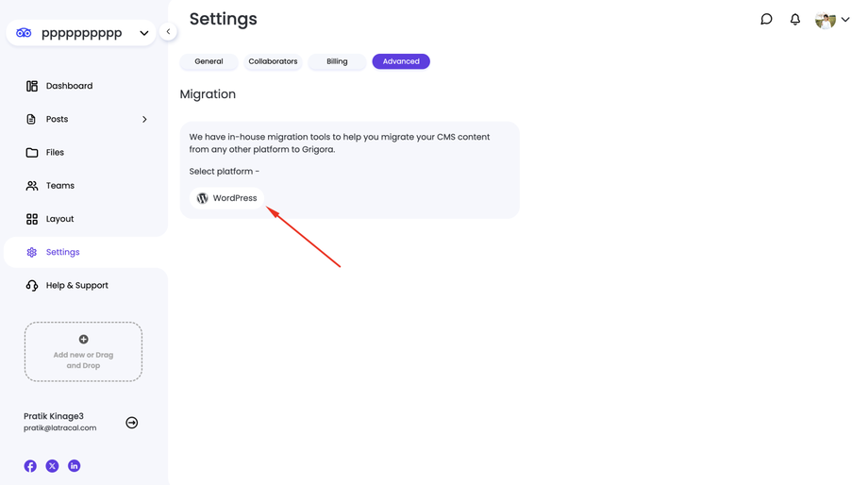
Task: Click the Teams people icon
Action: [32, 186]
